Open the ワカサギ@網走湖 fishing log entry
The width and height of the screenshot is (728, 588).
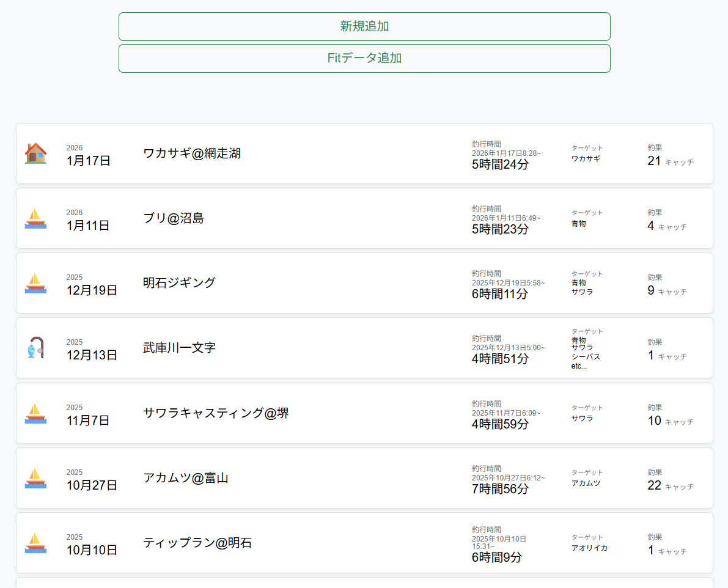click(x=191, y=153)
